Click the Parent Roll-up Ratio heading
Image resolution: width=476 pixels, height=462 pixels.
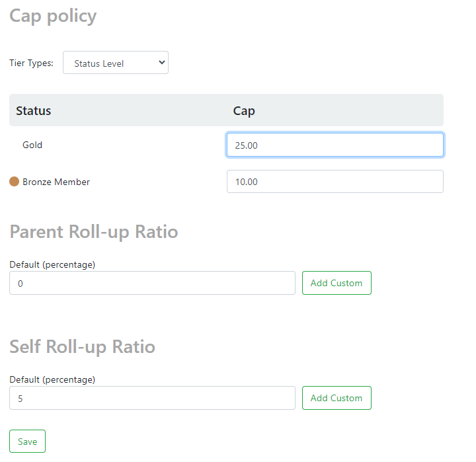(94, 232)
